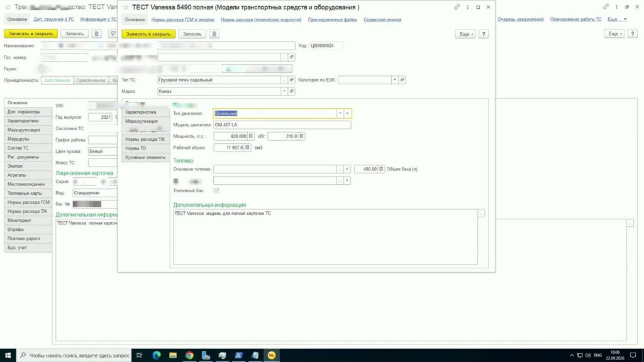Click the Дополнительная информация text area in the model dialog

click(325, 237)
